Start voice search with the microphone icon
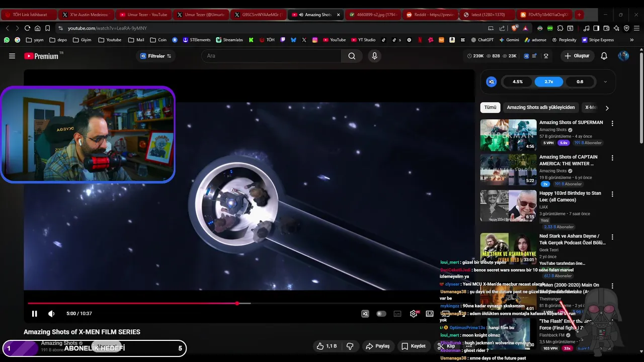The image size is (644, 362). [374, 56]
